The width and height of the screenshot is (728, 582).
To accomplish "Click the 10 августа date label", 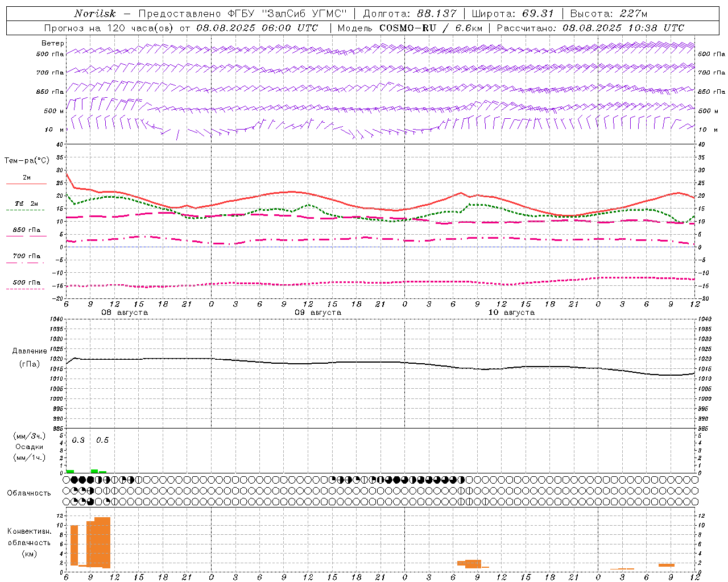I will coord(511,313).
